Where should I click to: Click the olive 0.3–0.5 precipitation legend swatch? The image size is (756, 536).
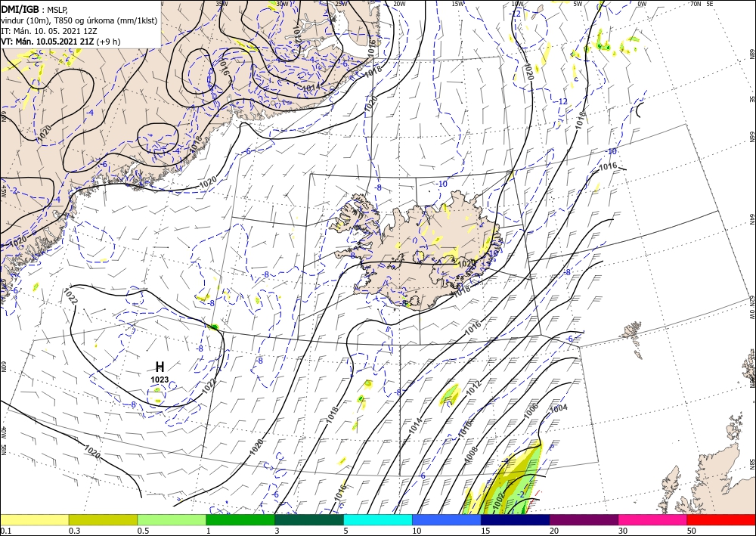[103, 519]
